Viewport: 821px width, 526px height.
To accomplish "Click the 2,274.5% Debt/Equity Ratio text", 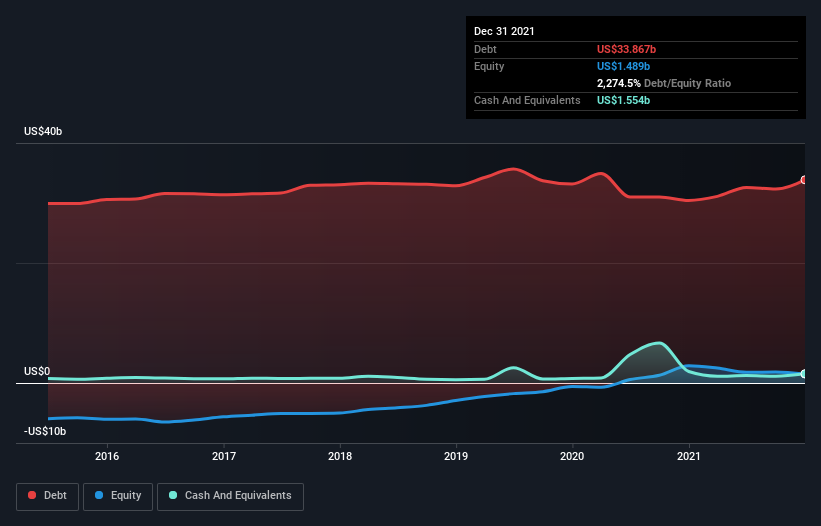I will [x=664, y=83].
